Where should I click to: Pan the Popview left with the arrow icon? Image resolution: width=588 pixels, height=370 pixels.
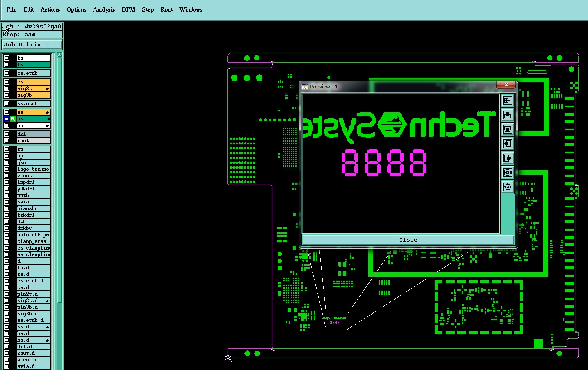508,144
